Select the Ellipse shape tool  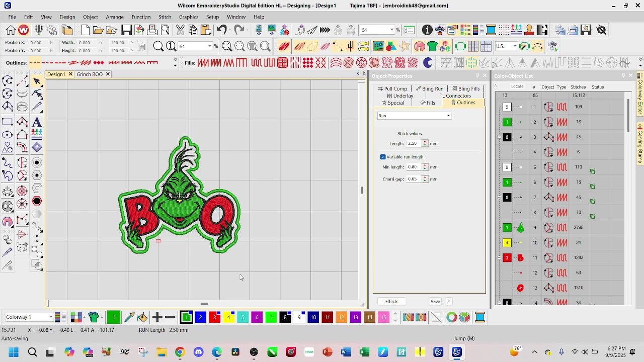tap(8, 135)
